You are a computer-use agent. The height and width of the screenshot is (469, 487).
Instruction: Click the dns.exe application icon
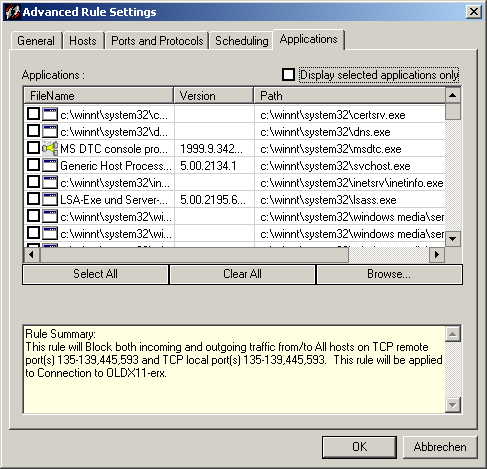point(50,131)
